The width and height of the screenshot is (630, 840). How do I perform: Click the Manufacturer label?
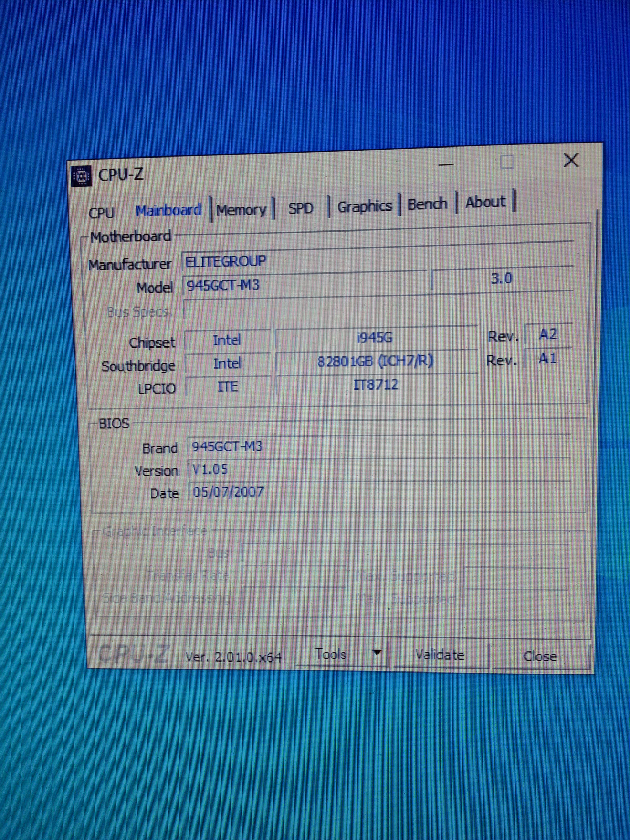click(130, 264)
